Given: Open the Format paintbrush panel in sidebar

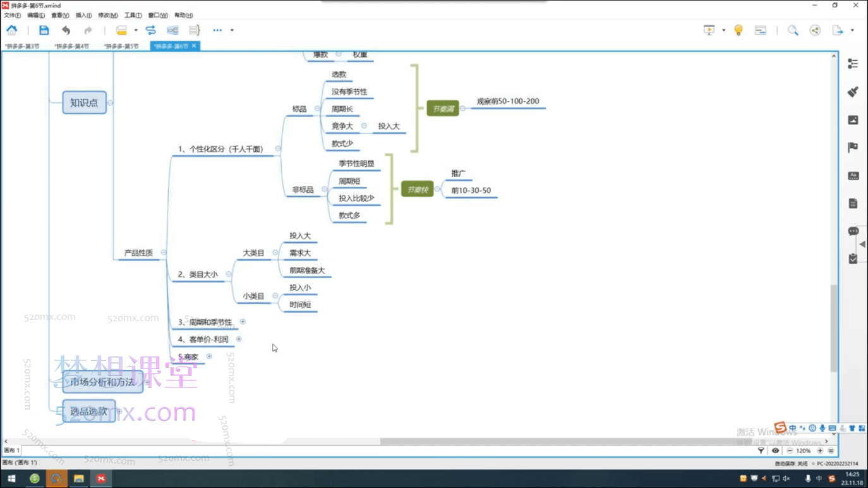Looking at the screenshot, I should coord(853,92).
